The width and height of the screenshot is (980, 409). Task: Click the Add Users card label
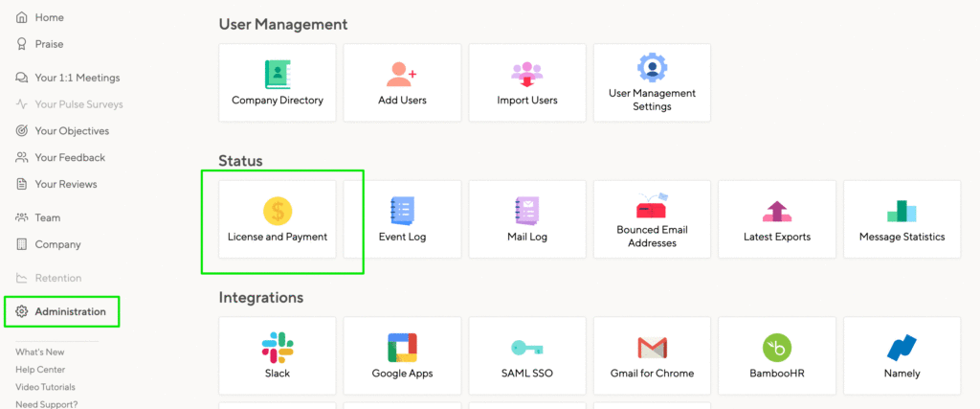click(x=402, y=100)
